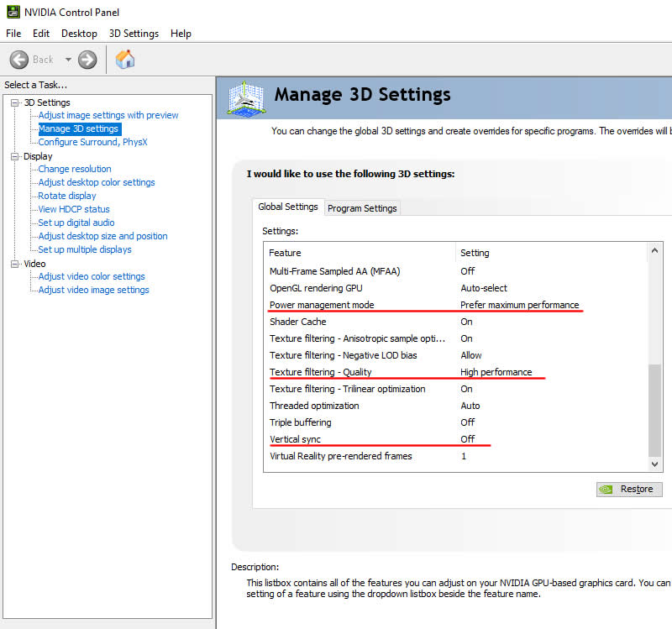Viewport: 672px width, 629px height.
Task: Open the 3D Settings menu
Action: click(134, 34)
